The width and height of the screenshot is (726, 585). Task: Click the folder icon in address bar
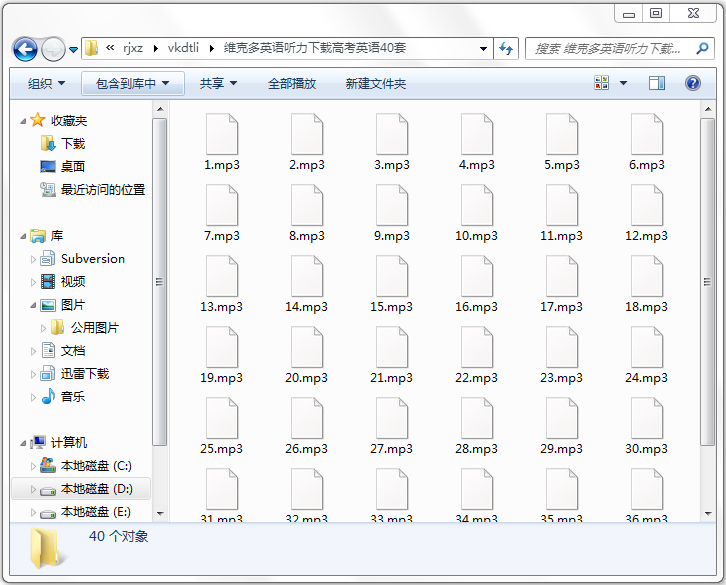[92, 48]
